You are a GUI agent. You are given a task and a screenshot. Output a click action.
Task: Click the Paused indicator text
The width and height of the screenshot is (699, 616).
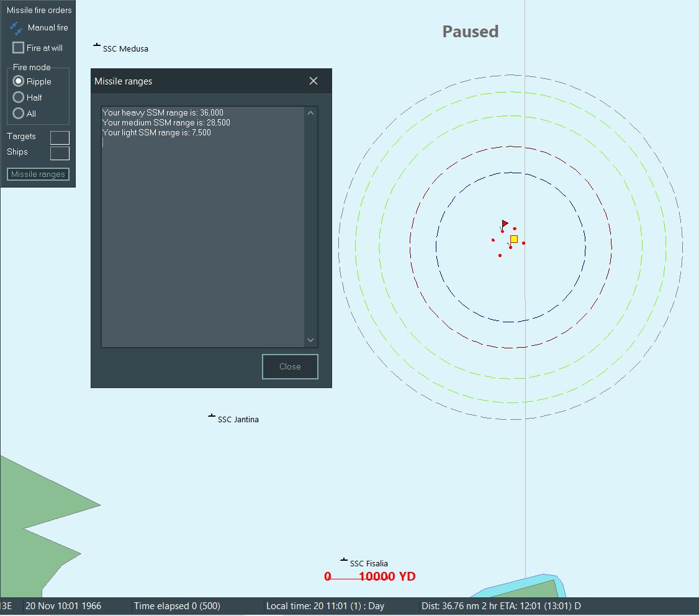[x=471, y=32]
